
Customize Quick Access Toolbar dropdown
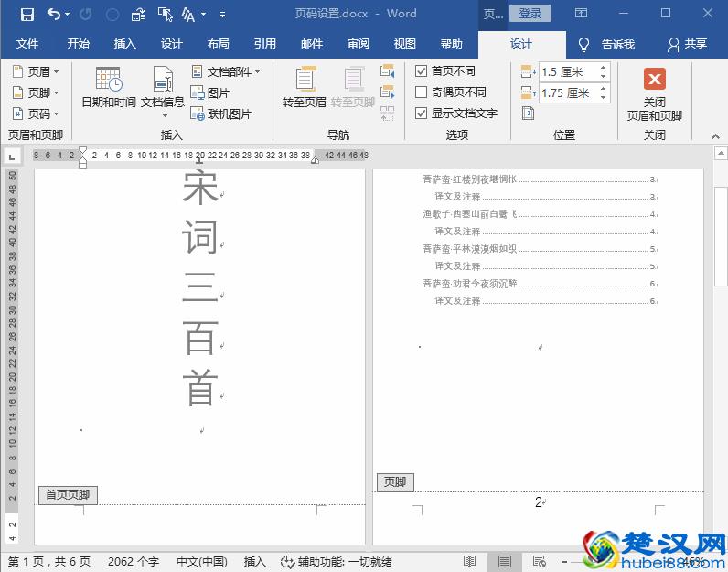point(223,15)
